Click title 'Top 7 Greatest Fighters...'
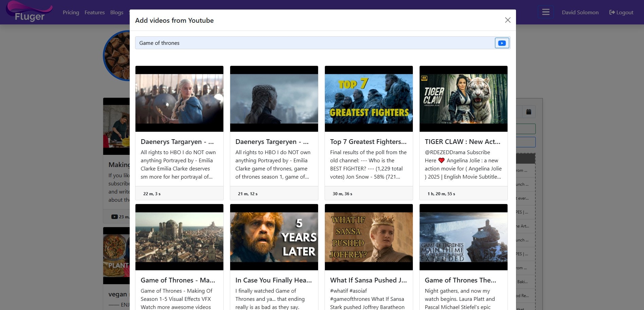The image size is (644, 310). click(368, 142)
